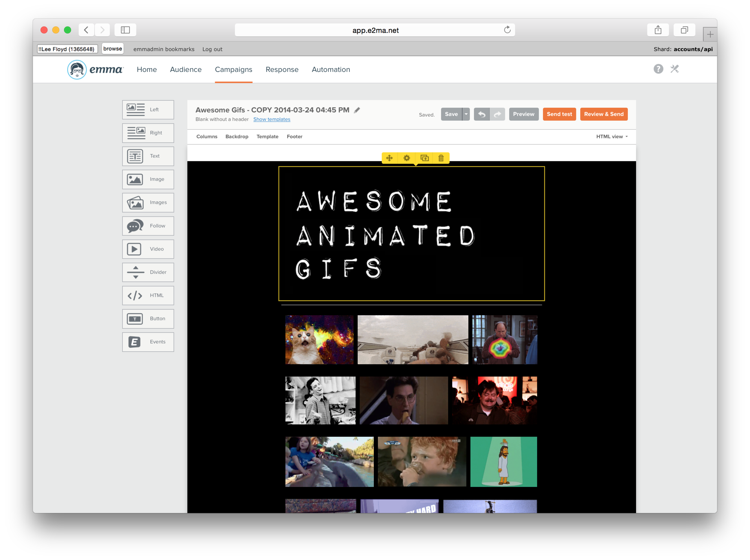Toggle Safari sidebar
The height and width of the screenshot is (560, 750).
125,30
